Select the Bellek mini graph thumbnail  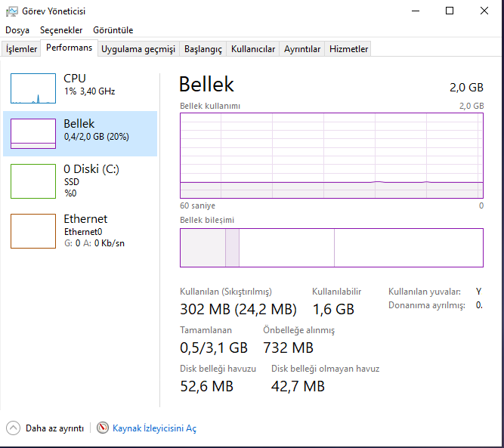coord(33,134)
